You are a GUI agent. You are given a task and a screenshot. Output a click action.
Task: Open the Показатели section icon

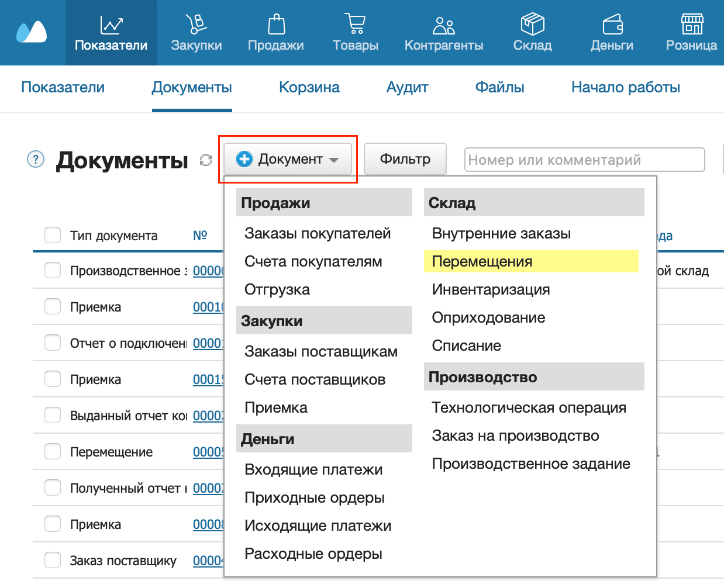tap(111, 25)
